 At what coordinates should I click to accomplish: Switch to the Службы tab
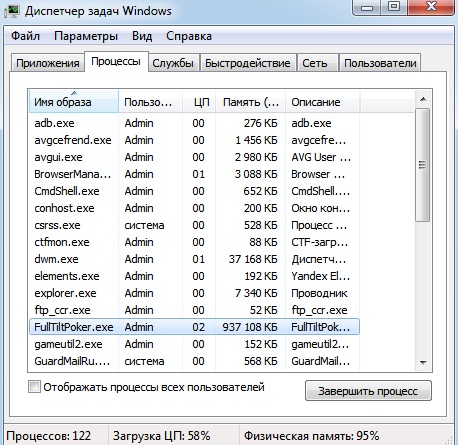[x=173, y=63]
